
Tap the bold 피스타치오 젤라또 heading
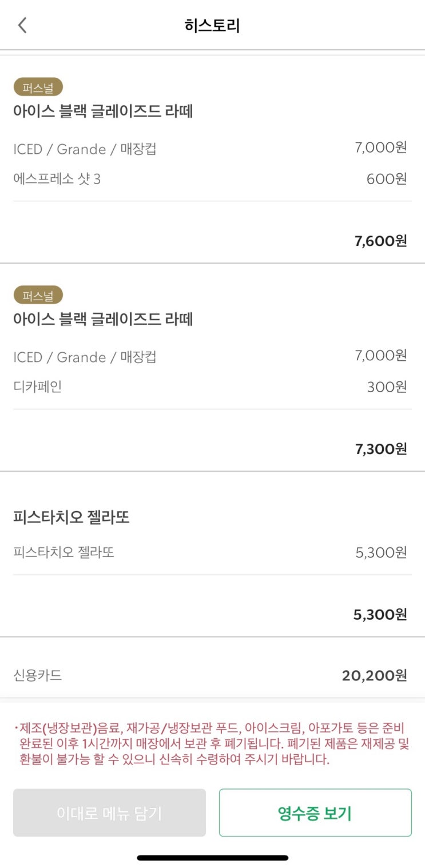[x=72, y=518]
